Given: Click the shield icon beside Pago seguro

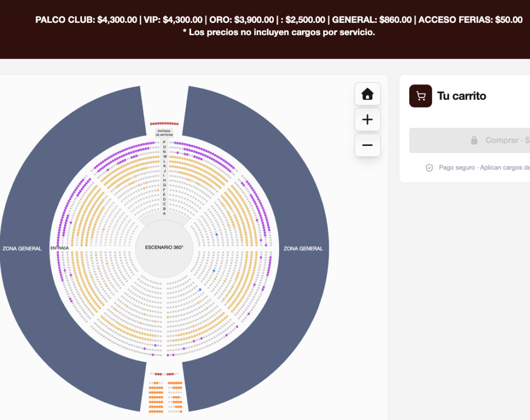Looking at the screenshot, I should pos(429,168).
